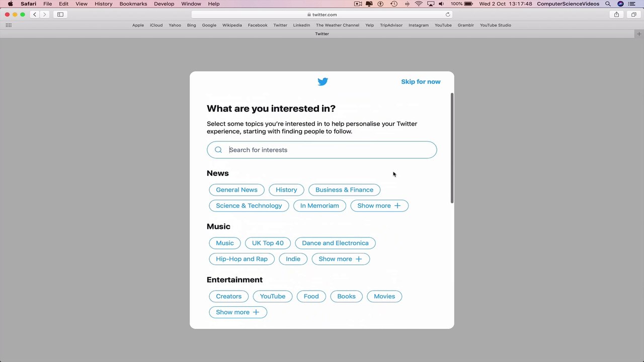Go forward with the Safari forward arrow

[44, 15]
